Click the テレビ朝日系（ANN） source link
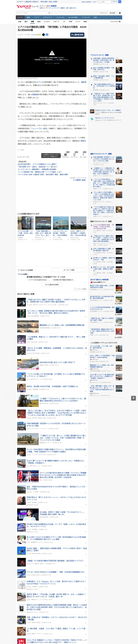138x644 pixels. coord(79,180)
